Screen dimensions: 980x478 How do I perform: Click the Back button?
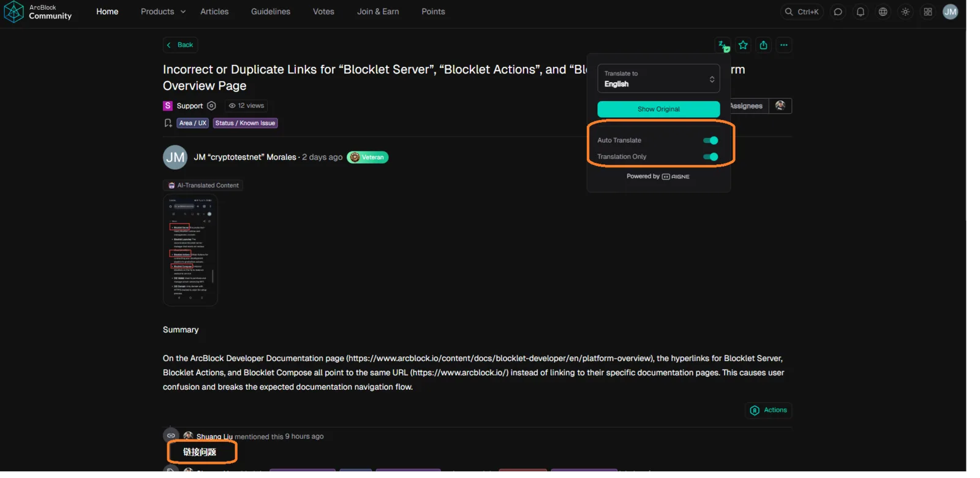[x=180, y=45]
